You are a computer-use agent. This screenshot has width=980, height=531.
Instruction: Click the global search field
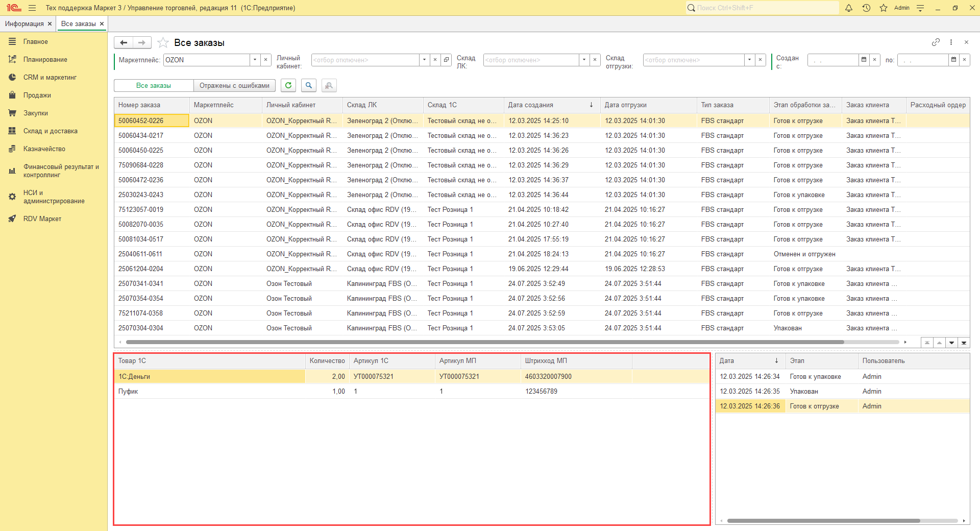(766, 8)
